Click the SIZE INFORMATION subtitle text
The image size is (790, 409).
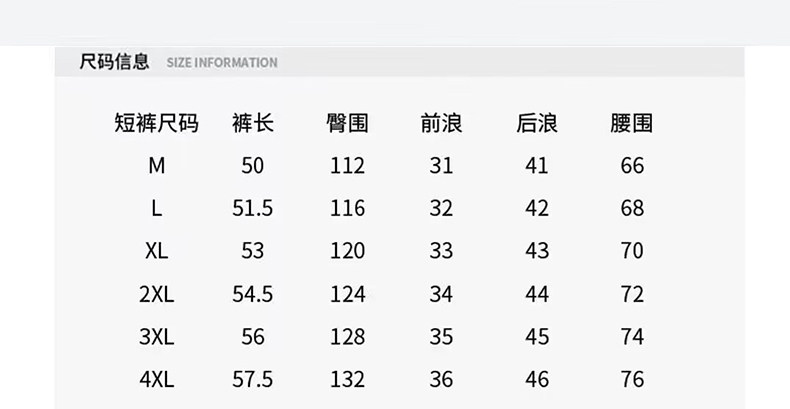pos(221,63)
